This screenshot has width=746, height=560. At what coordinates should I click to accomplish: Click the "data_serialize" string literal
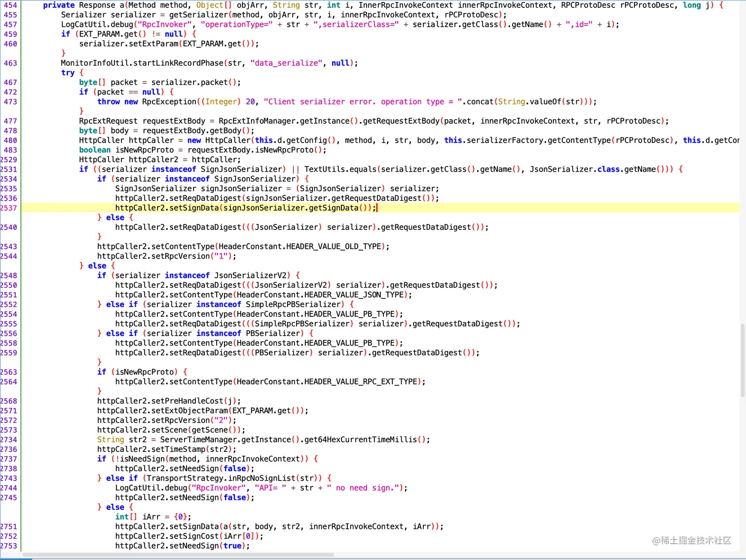coord(286,63)
